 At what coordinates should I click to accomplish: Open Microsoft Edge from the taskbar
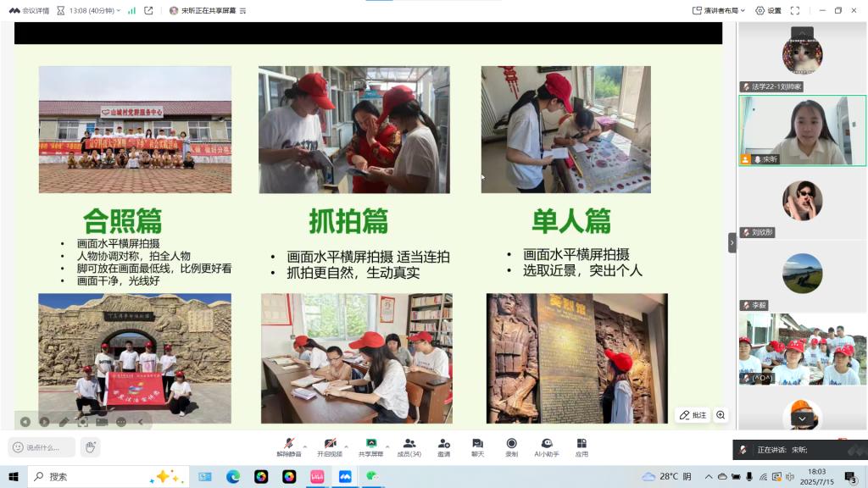(x=233, y=477)
